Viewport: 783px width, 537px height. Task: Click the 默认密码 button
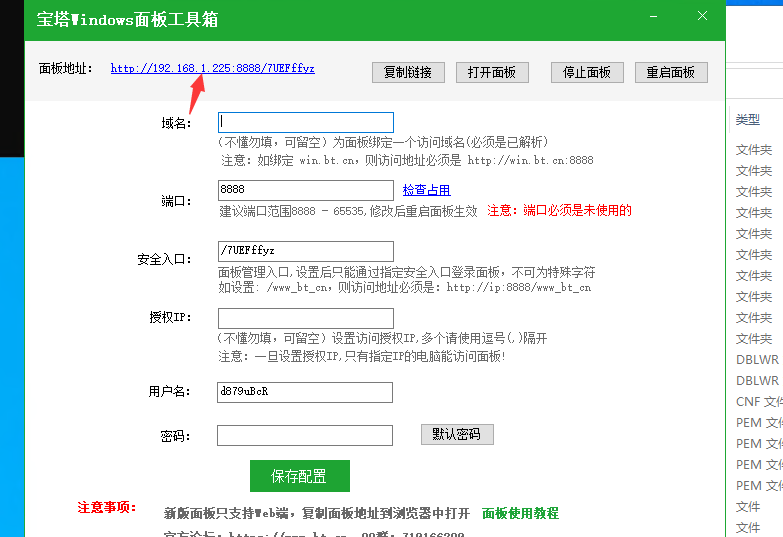[457, 434]
